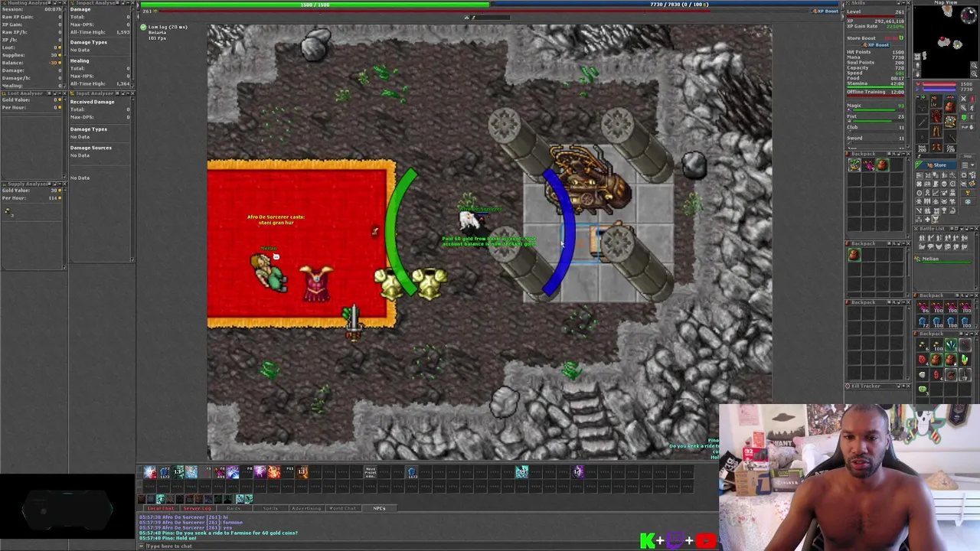Toggle expert mode E button
980x551 pixels.
pyautogui.click(x=972, y=116)
